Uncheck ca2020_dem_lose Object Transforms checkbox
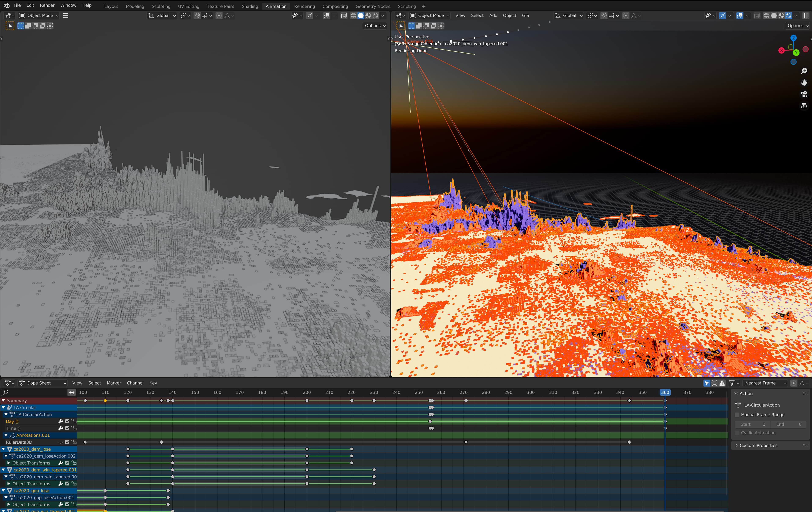Screen dimensions: 812x512 click(67, 463)
